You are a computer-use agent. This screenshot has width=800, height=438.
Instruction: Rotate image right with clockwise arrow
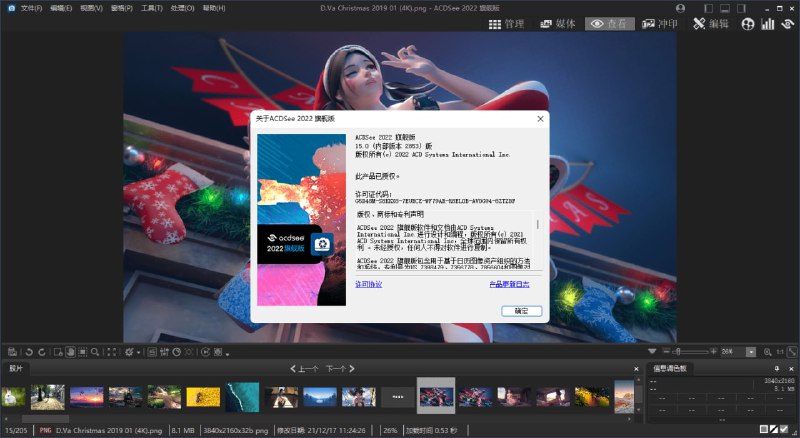[x=42, y=352]
